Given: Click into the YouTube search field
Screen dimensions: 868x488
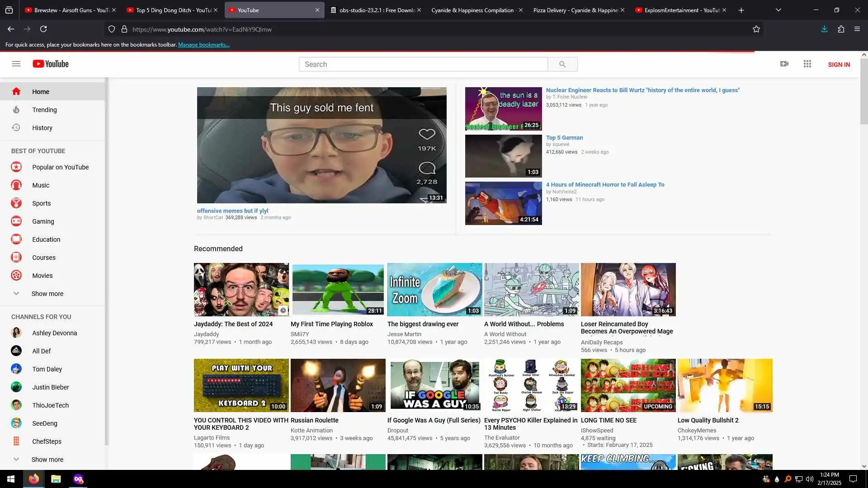Looking at the screenshot, I should coord(423,64).
